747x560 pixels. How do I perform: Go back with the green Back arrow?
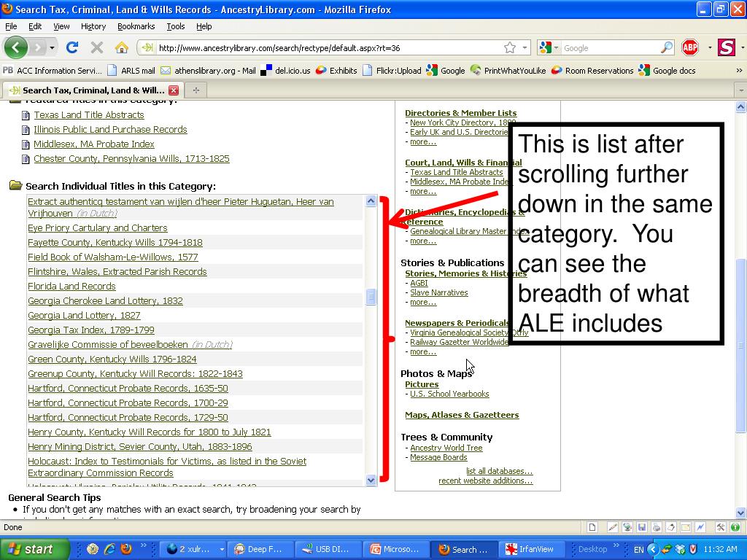[16, 47]
